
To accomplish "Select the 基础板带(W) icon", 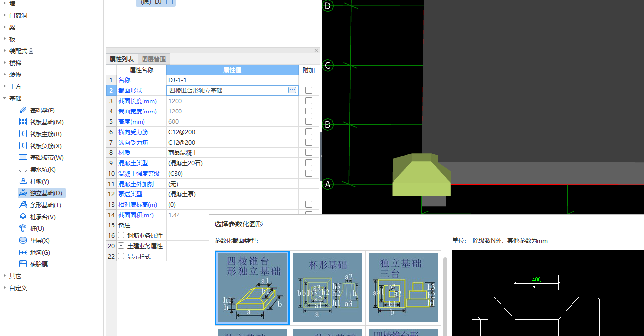I will [x=23, y=157].
